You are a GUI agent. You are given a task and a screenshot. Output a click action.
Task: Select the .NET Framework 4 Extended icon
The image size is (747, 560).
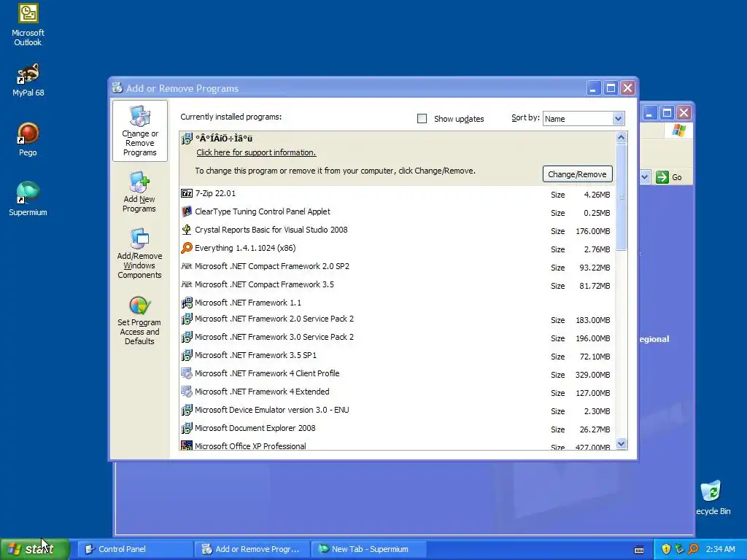187,392
